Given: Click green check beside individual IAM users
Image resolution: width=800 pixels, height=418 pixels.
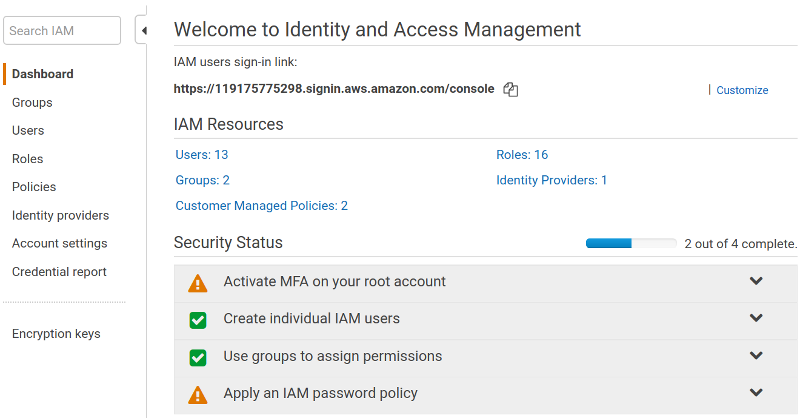Looking at the screenshot, I should (198, 320).
